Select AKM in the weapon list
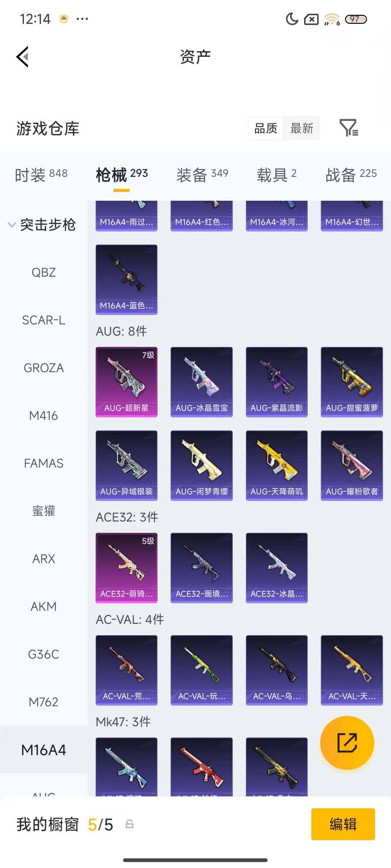391x868 pixels. pos(43,607)
